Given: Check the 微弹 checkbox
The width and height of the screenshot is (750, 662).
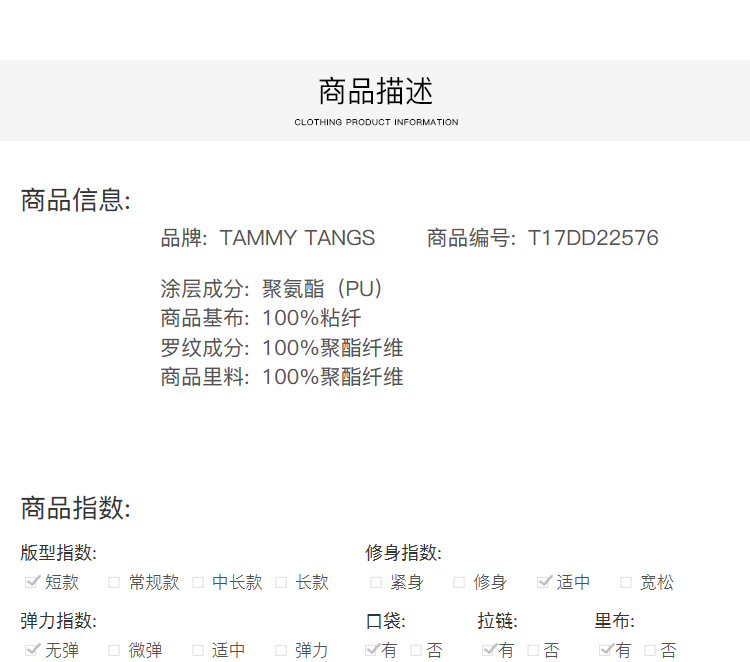Looking at the screenshot, I should [114, 650].
